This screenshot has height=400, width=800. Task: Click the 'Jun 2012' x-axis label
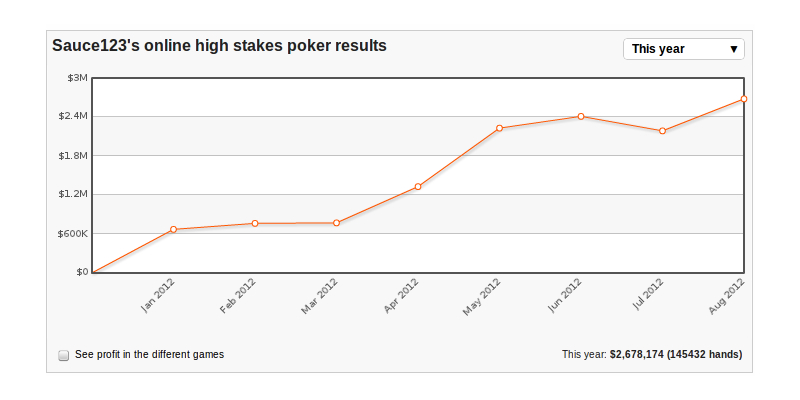[x=565, y=296]
